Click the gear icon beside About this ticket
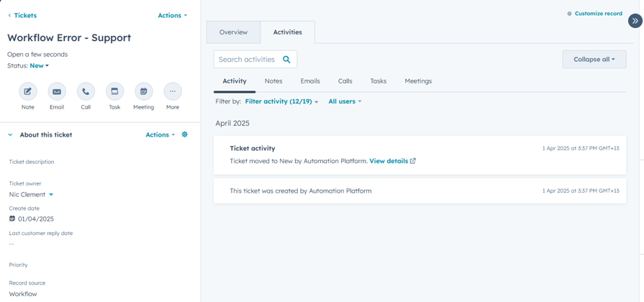The height and width of the screenshot is (302, 644). click(185, 134)
